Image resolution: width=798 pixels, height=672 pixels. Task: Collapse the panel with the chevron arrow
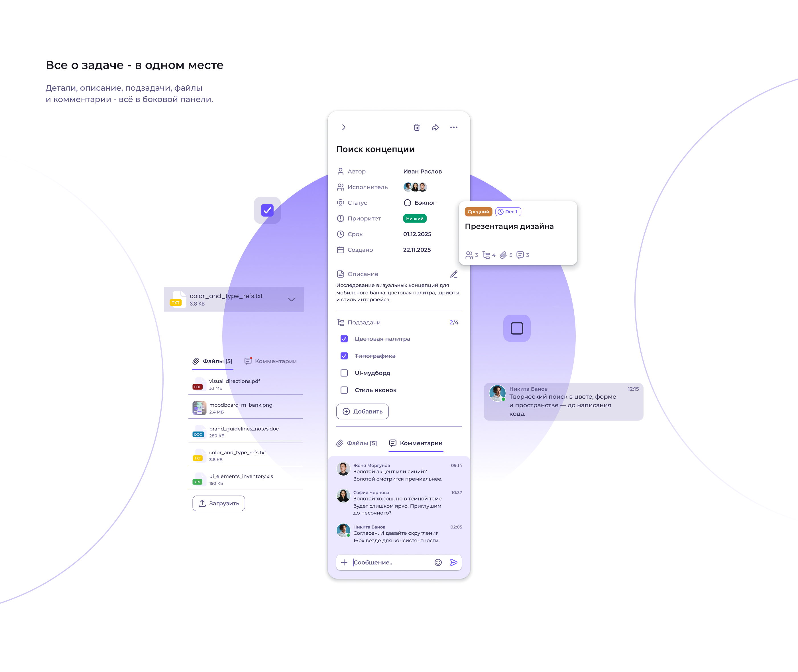pyautogui.click(x=344, y=127)
